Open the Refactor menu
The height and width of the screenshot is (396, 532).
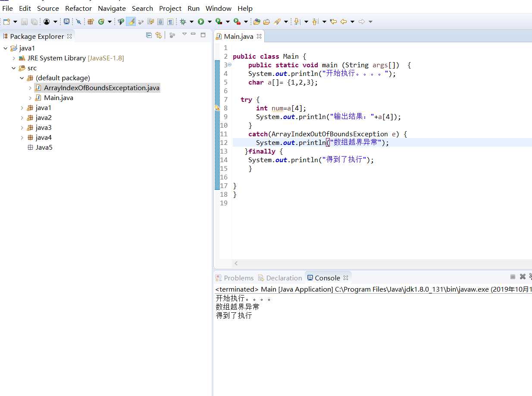tap(78, 8)
